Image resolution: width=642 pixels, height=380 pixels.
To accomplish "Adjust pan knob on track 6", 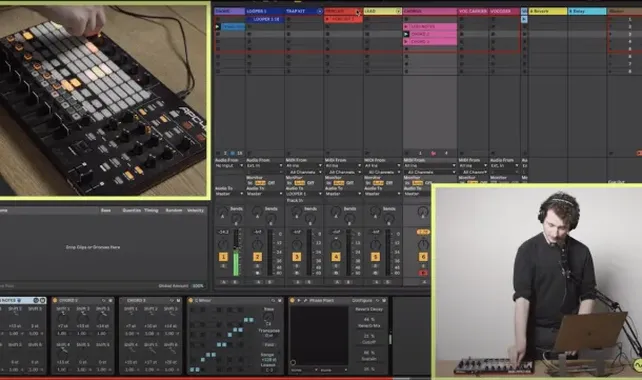I will click(x=423, y=244).
